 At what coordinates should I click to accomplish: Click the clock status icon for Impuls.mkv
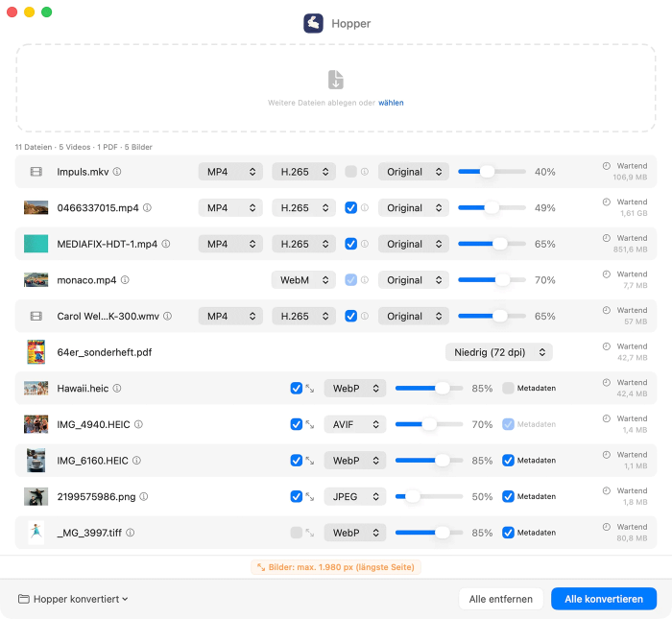click(607, 166)
